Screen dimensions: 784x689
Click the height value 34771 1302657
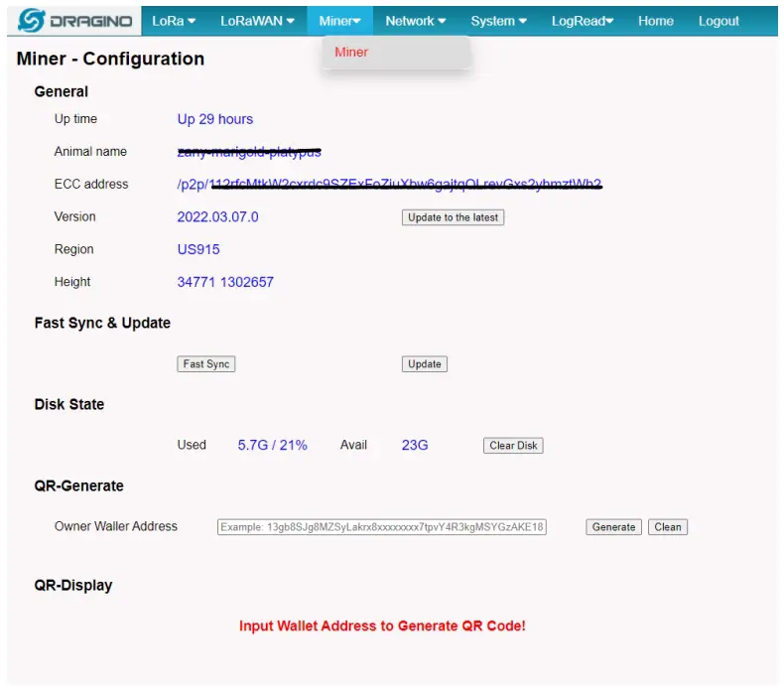(x=225, y=282)
